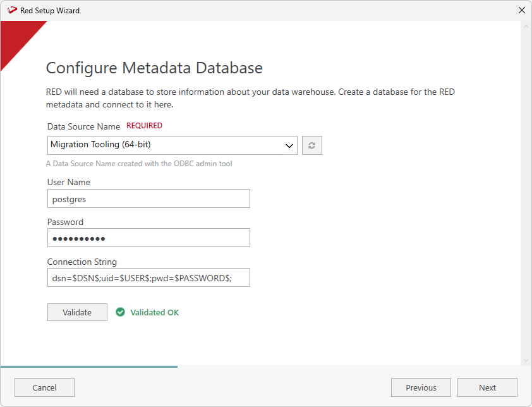The image size is (532, 407).
Task: Click the wizard progress bar
Action: [88, 367]
